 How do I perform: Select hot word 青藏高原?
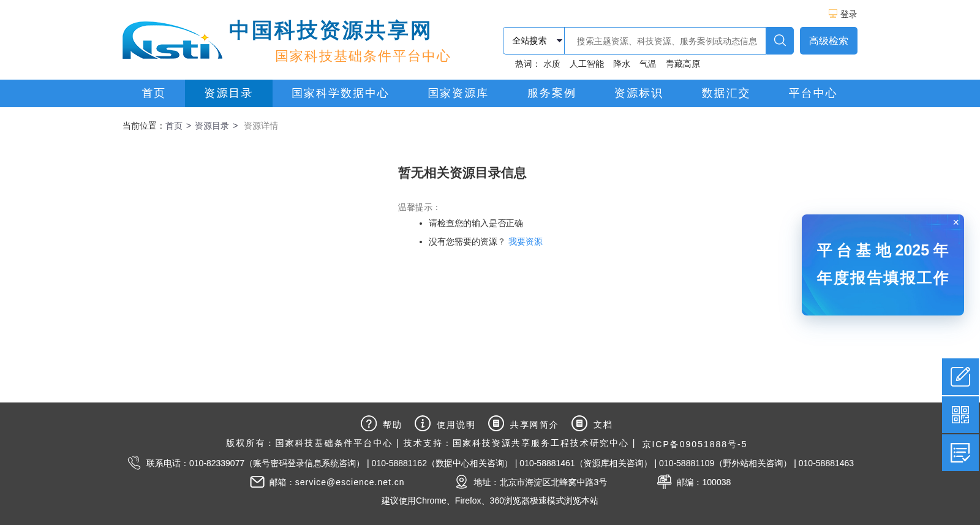(x=683, y=64)
